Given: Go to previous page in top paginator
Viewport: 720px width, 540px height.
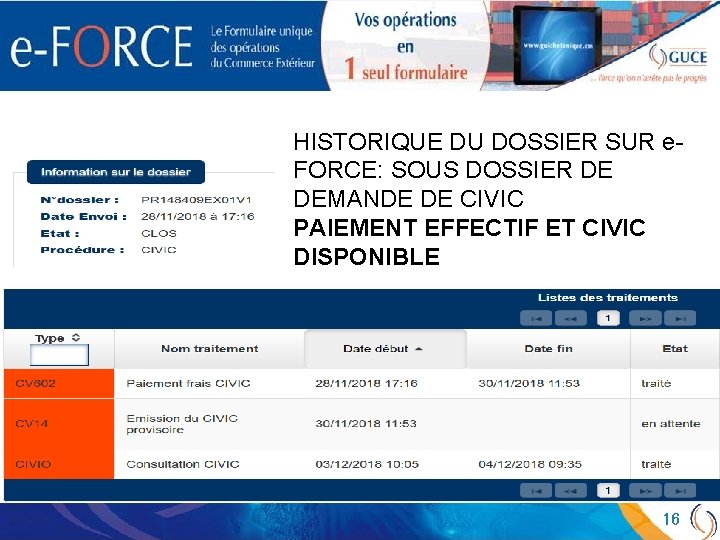Looking at the screenshot, I should pyautogui.click(x=571, y=318).
